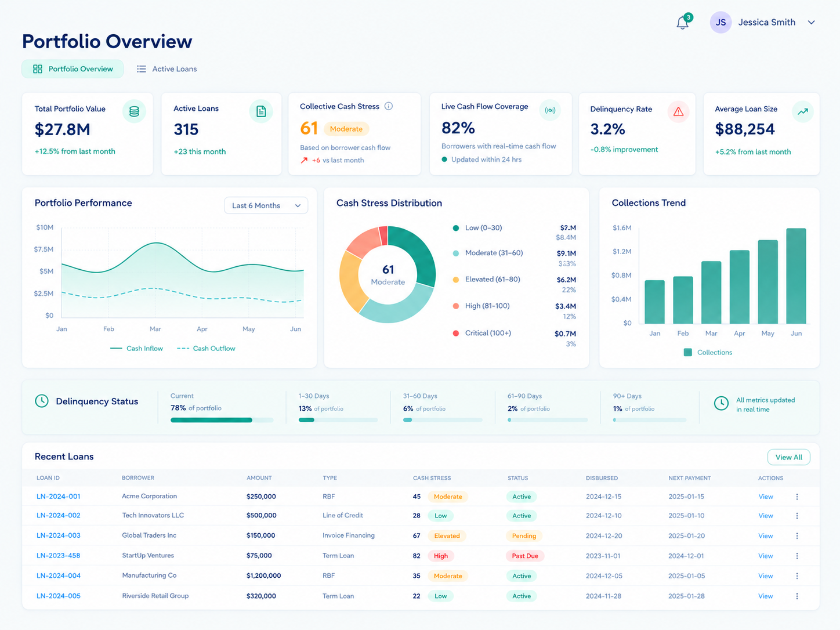
Task: Click View for Tech Innovators LLC loan
Action: 766,516
